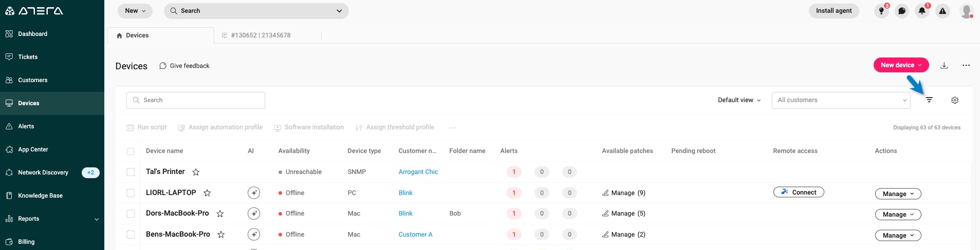Open Tickets in sidebar

tap(52, 57)
